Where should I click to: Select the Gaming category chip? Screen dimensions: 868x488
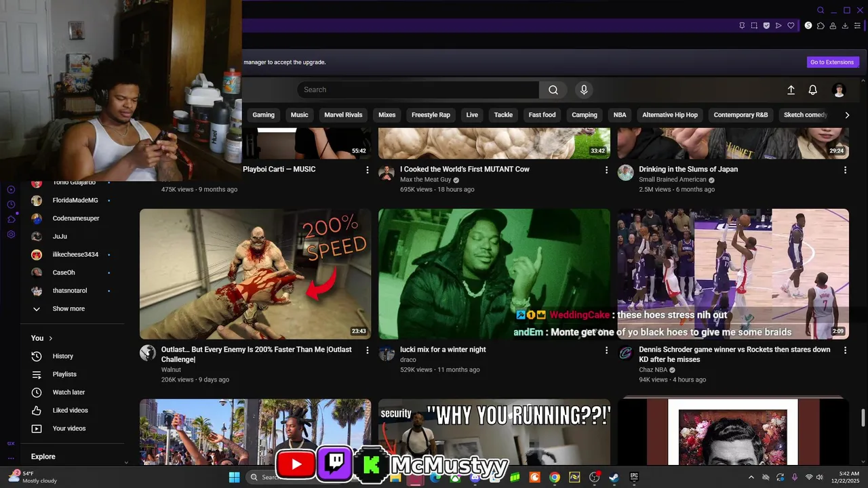(x=264, y=115)
